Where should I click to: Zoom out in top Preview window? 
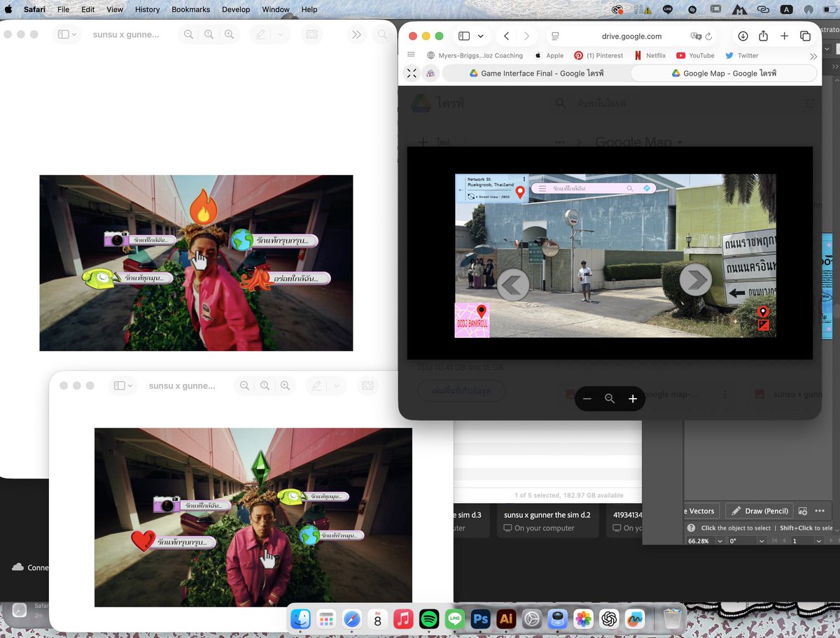coord(188,34)
